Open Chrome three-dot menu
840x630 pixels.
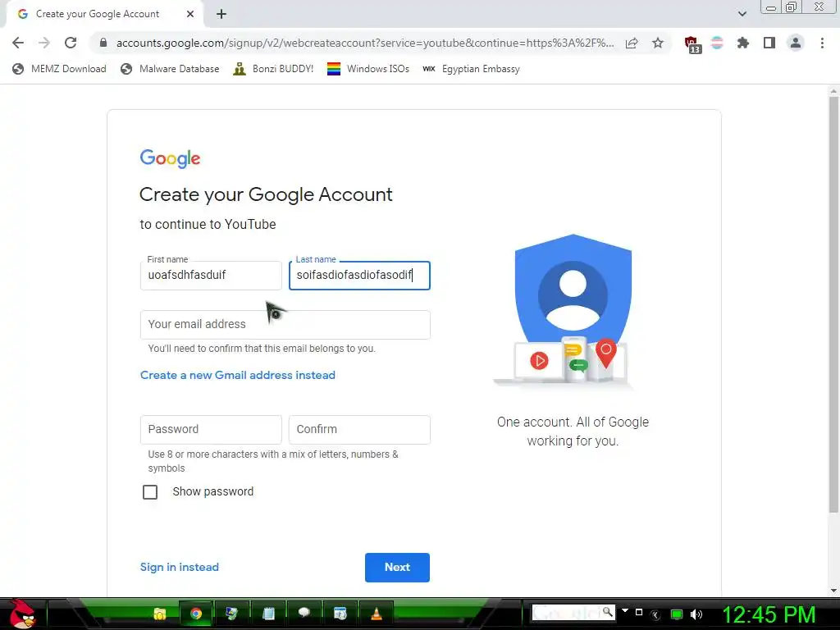pyautogui.click(x=822, y=43)
